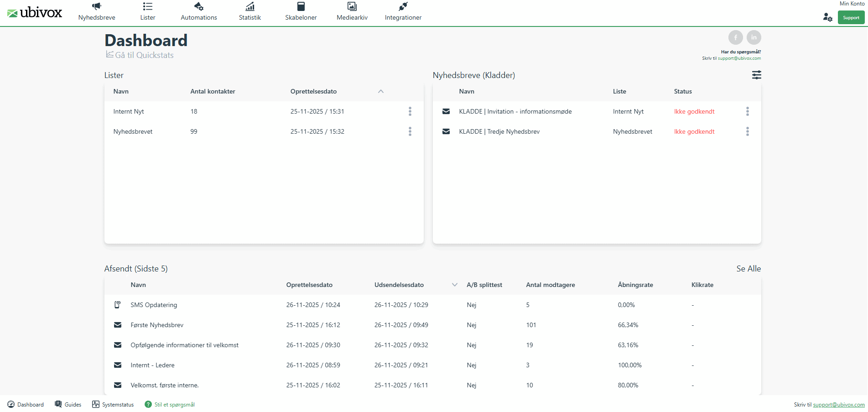Reverse sorting on Oprettelsesdato column
The width and height of the screenshot is (868, 412).
pyautogui.click(x=381, y=91)
